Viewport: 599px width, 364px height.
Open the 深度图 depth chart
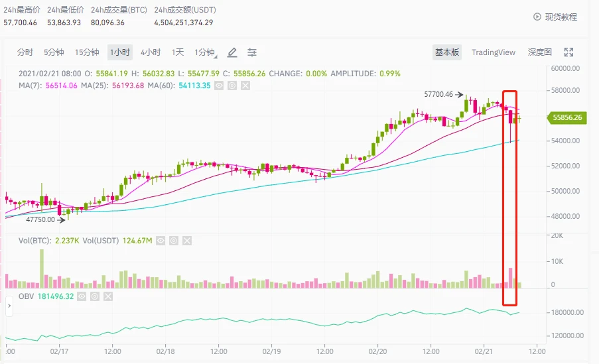540,52
